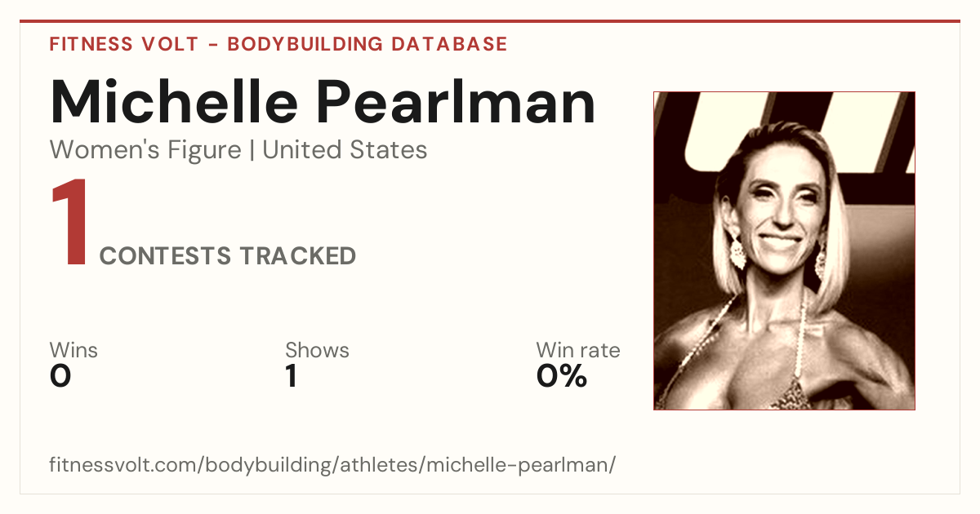980x514 pixels.
Task: Click the Wins label
Action: (73, 350)
